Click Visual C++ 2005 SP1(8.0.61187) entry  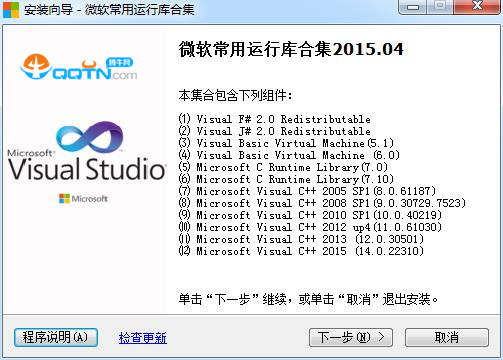307,191
